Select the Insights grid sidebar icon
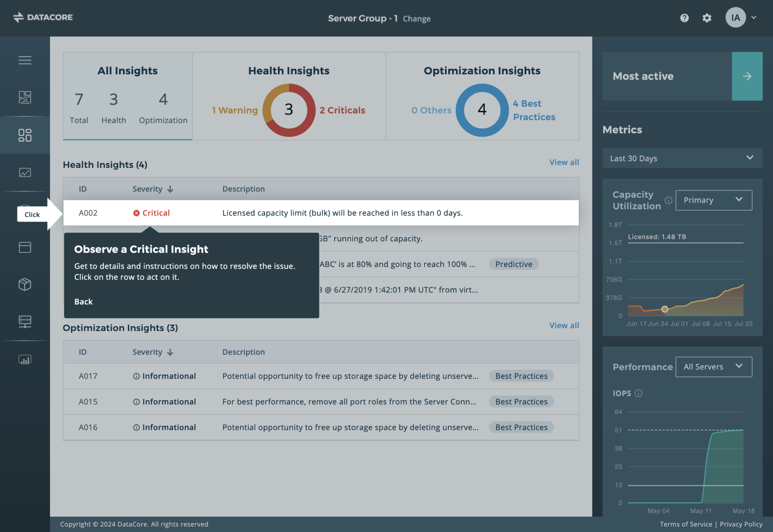Viewport: 773px width, 532px height. [x=25, y=135]
